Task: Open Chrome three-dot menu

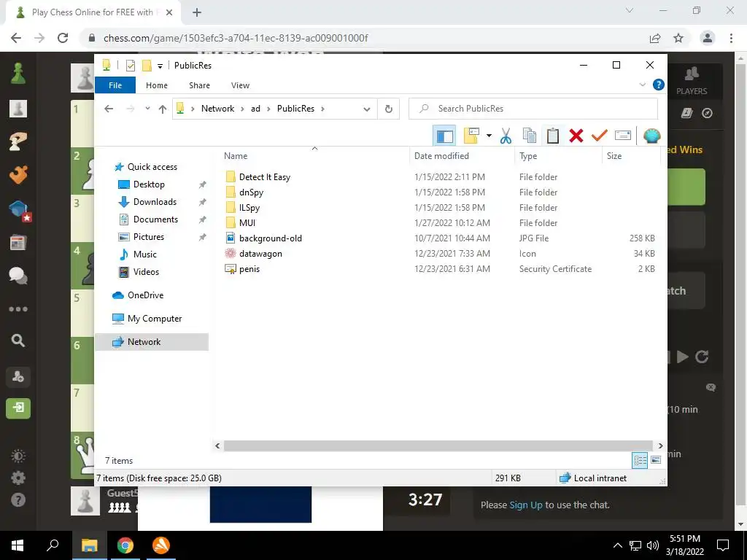Action: click(x=731, y=38)
